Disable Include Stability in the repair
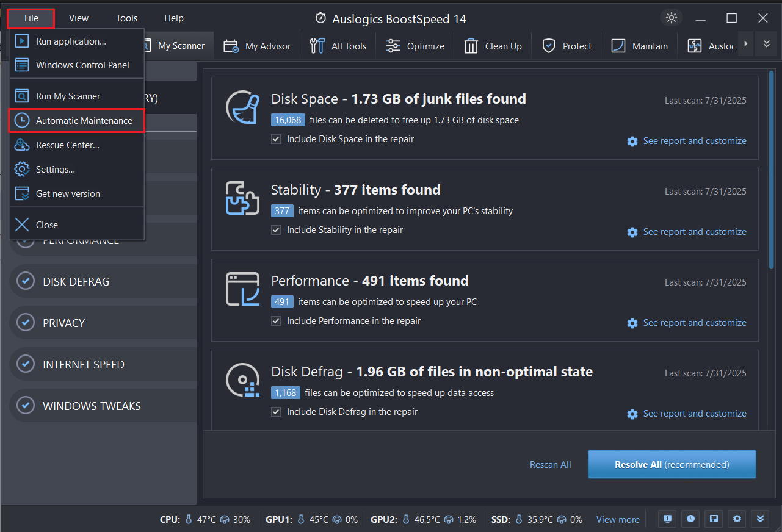 click(276, 230)
